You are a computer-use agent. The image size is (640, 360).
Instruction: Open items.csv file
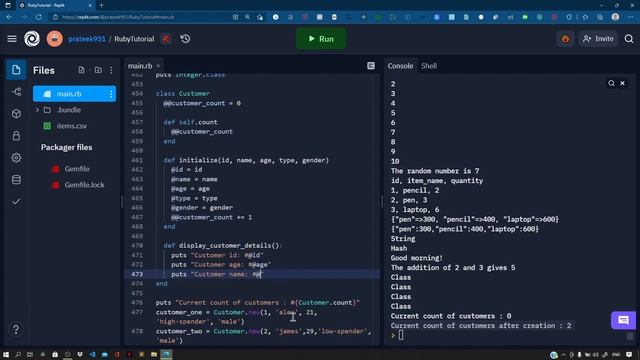[71, 126]
